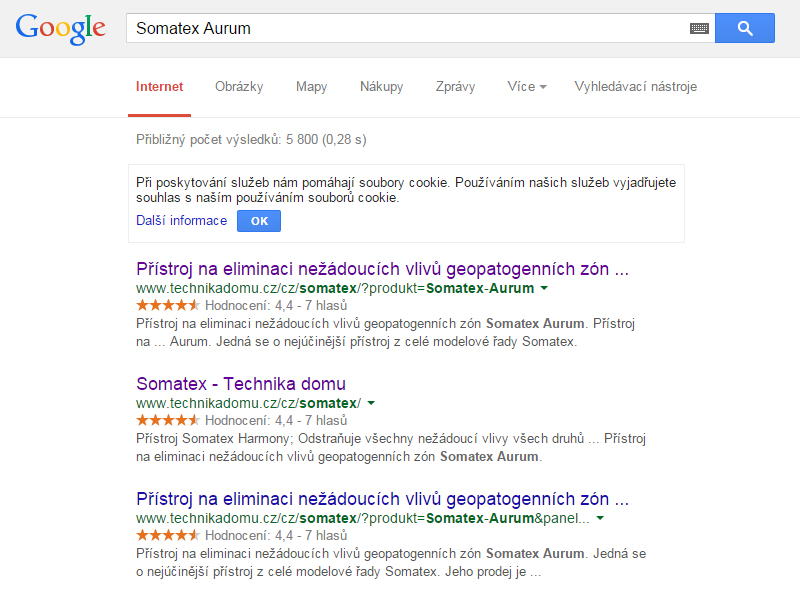Click the blue magnifier search button

[745, 28]
